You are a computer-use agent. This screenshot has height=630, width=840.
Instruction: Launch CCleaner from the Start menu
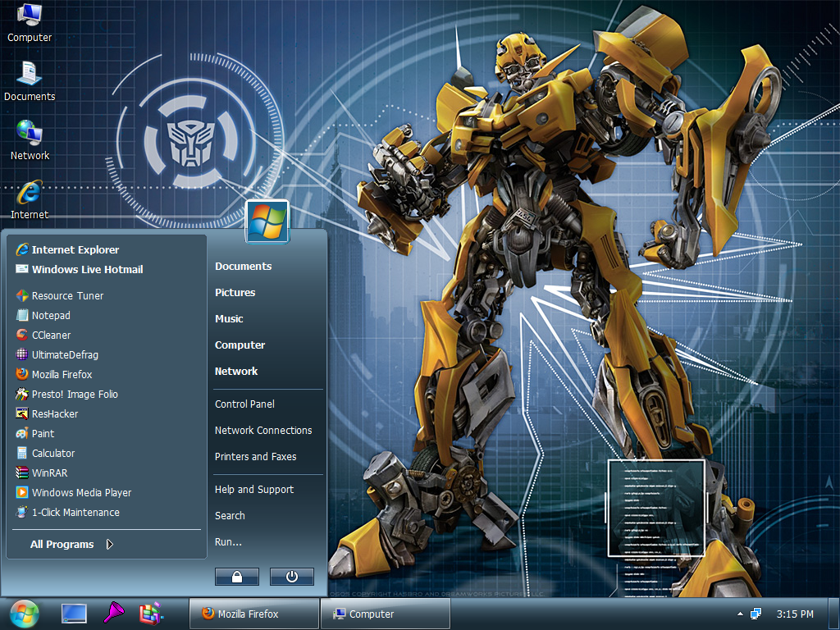click(52, 335)
